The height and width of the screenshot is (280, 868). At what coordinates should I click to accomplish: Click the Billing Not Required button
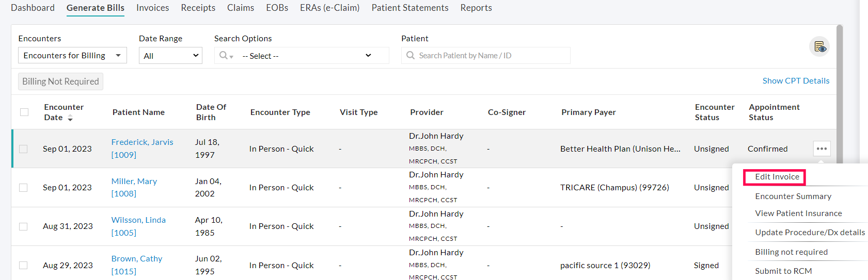coord(60,81)
